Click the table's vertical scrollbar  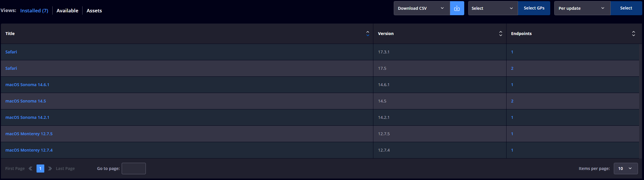(641, 101)
